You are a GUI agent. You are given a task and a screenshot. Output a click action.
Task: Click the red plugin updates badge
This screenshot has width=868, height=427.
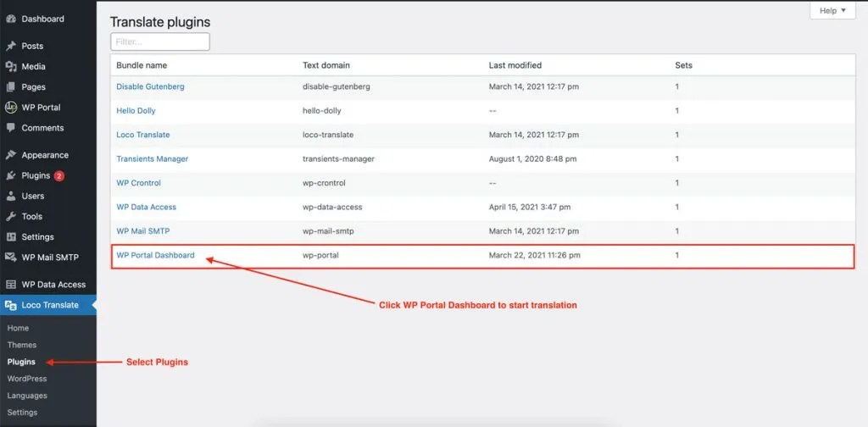tap(59, 176)
